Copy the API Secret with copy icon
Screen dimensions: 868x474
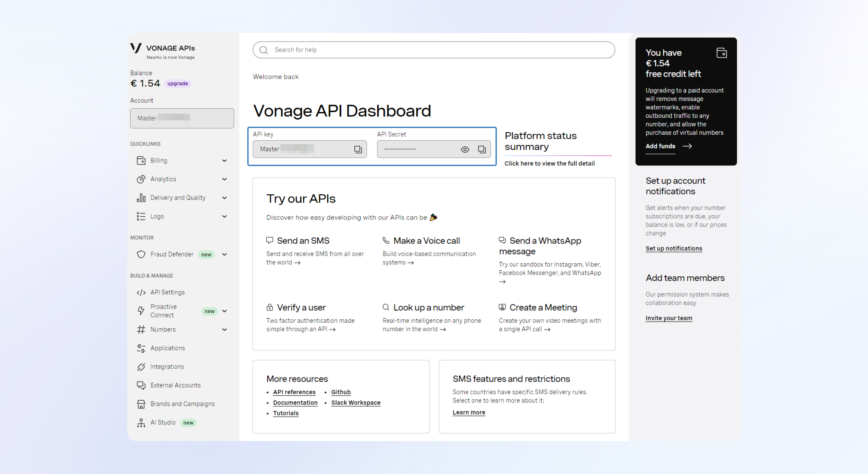(x=482, y=149)
